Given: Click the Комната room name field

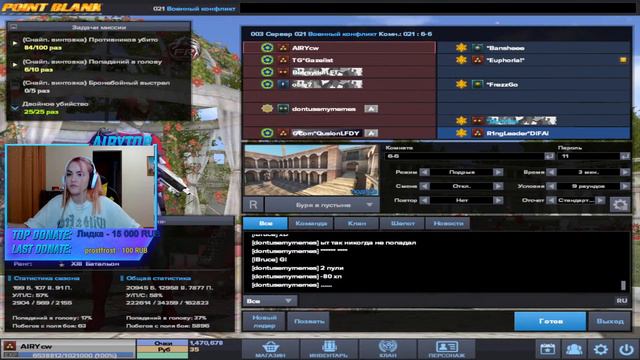Looking at the screenshot, I should pyautogui.click(x=464, y=156).
